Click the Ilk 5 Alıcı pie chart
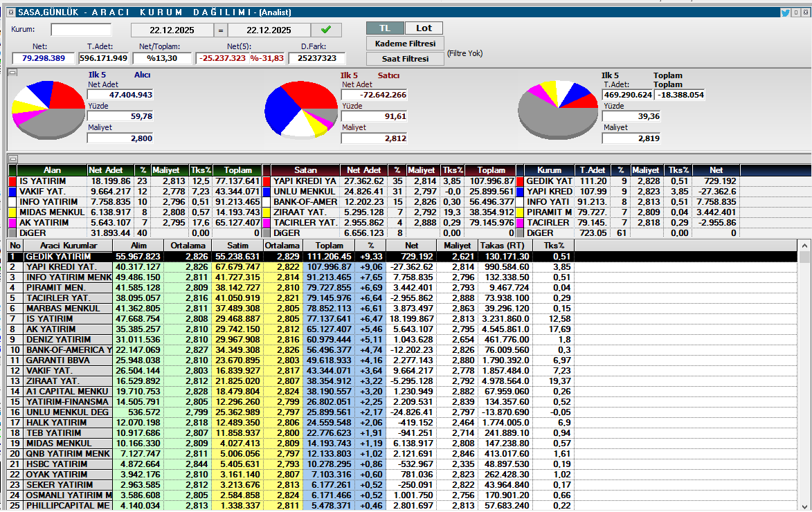The height and width of the screenshot is (512, 812). coord(48,110)
